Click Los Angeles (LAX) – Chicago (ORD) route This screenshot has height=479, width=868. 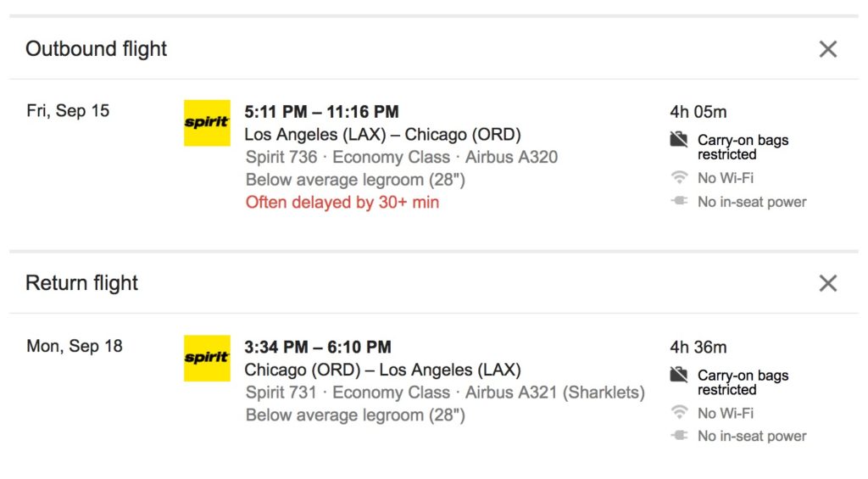click(x=382, y=135)
